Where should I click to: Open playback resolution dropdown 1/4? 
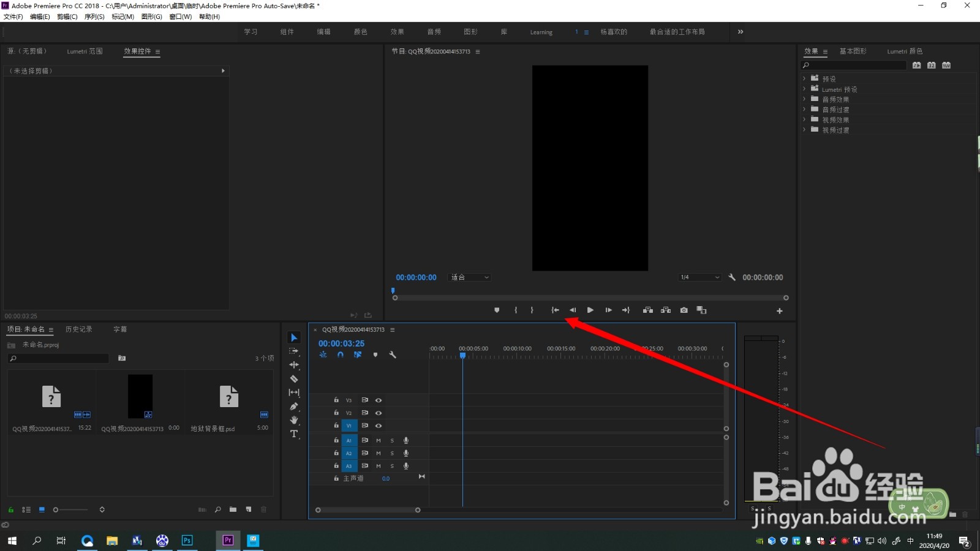[700, 277]
